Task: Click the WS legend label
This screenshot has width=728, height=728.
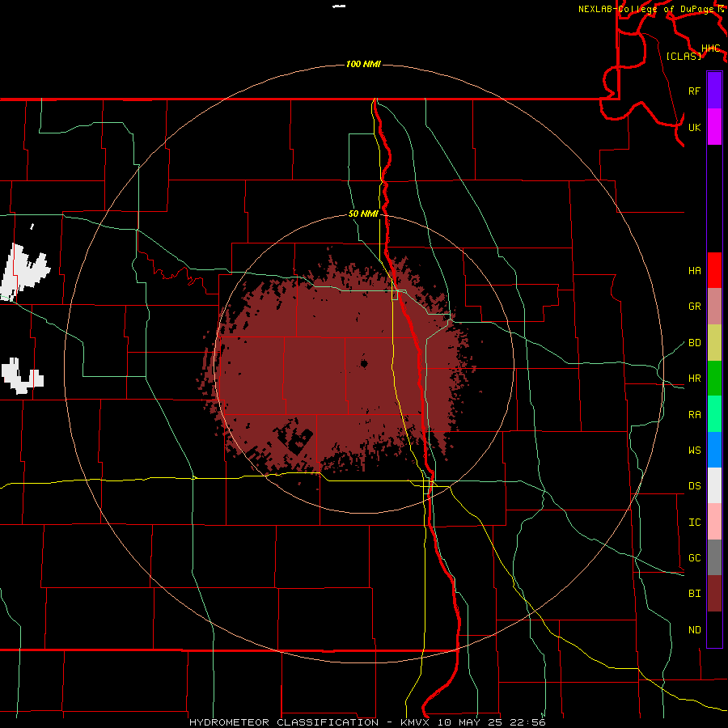Action: 694,451
